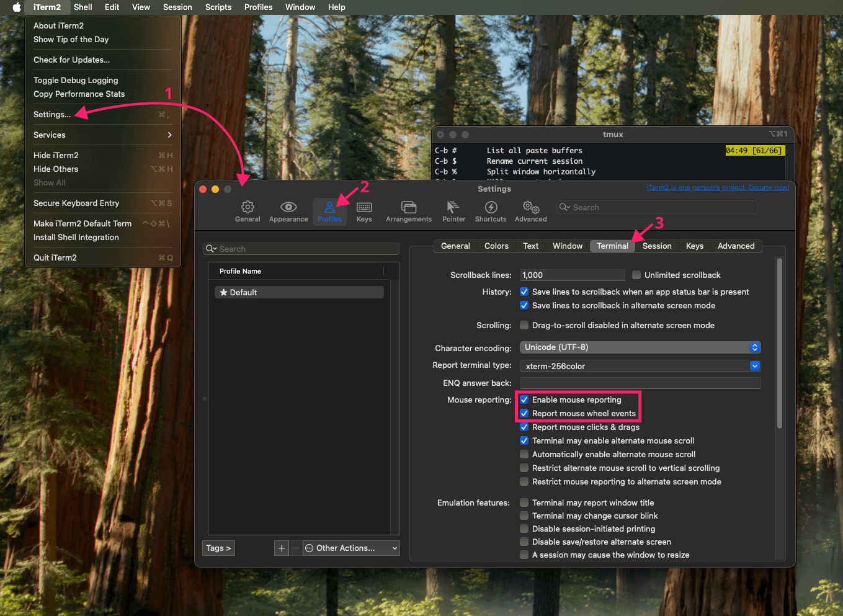
Task: Click in Scrollback lines field
Action: coord(573,275)
